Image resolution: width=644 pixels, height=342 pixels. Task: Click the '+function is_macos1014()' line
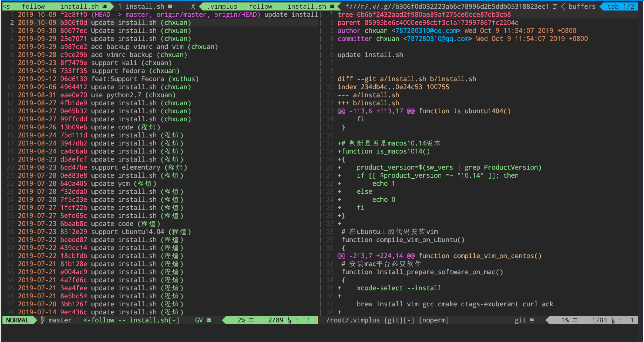click(384, 151)
